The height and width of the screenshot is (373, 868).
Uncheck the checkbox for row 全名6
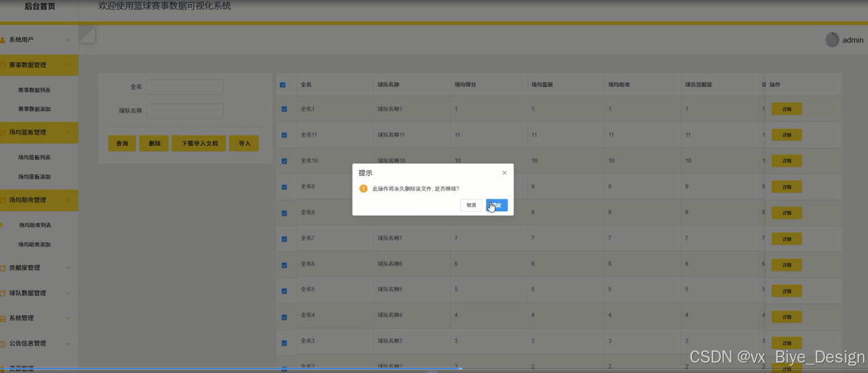[x=284, y=265]
